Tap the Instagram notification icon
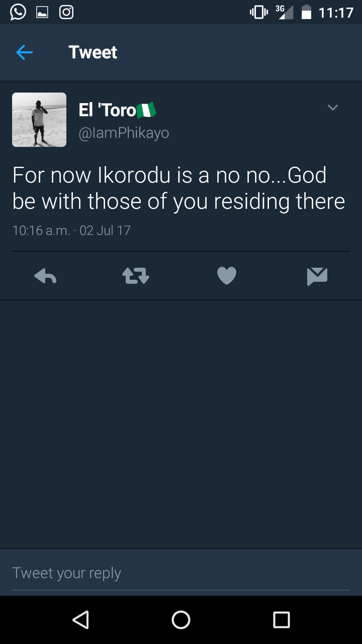 [x=66, y=12]
